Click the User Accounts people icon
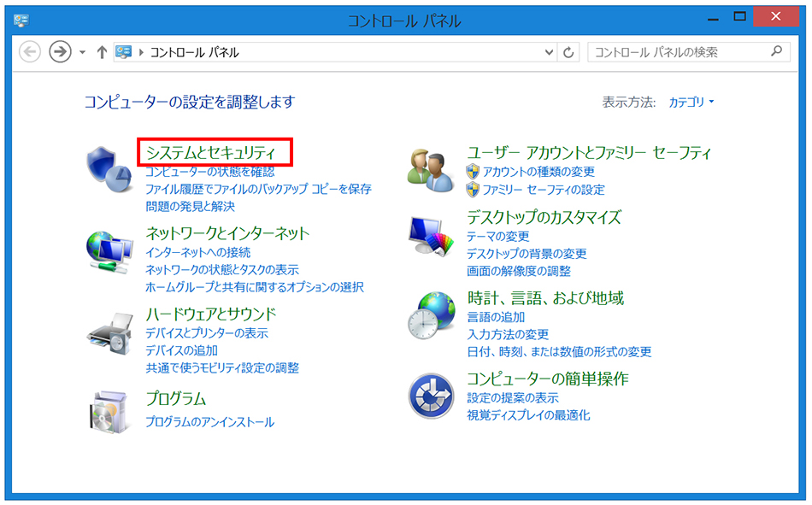Viewport: 812px width, 505px height. (x=430, y=170)
